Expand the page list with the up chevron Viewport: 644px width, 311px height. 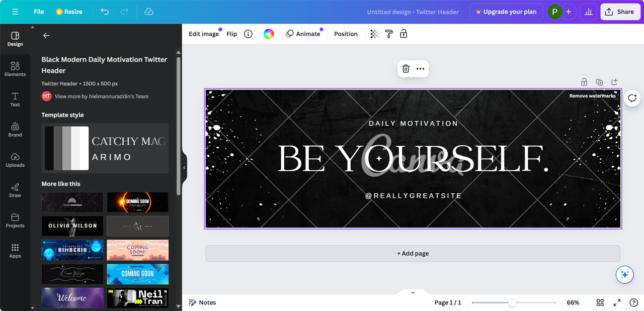click(413, 292)
